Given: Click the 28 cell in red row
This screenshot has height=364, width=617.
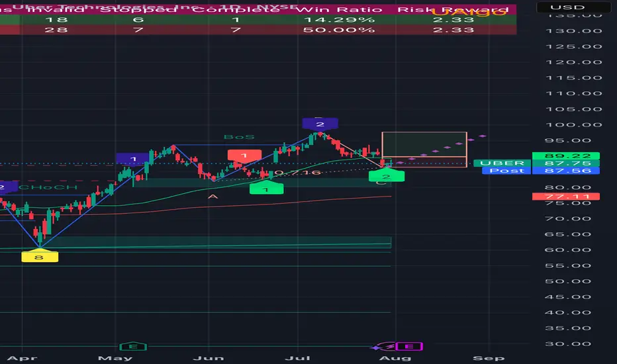Looking at the screenshot, I should [x=56, y=30].
